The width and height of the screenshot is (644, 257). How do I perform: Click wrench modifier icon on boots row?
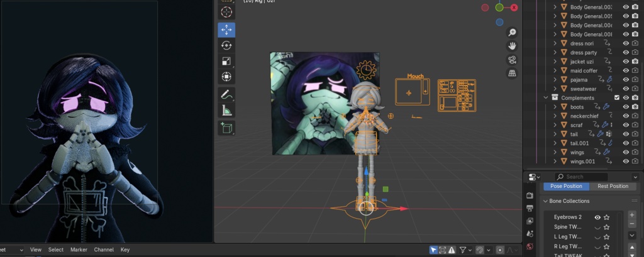pyautogui.click(x=606, y=107)
